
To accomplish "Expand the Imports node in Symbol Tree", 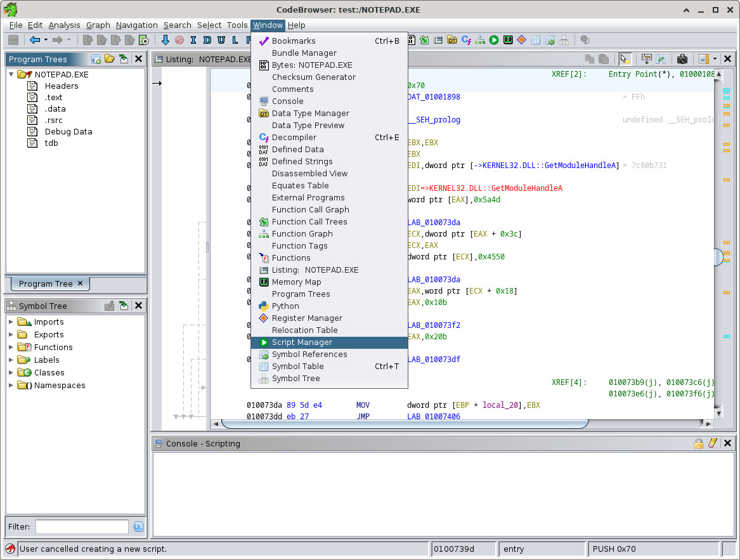I will point(11,322).
